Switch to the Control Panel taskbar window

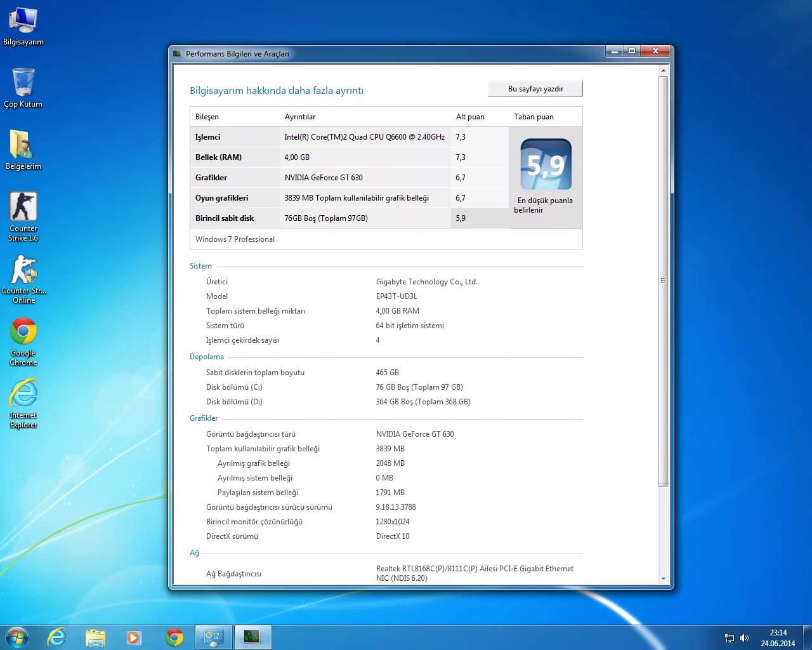pos(214,637)
